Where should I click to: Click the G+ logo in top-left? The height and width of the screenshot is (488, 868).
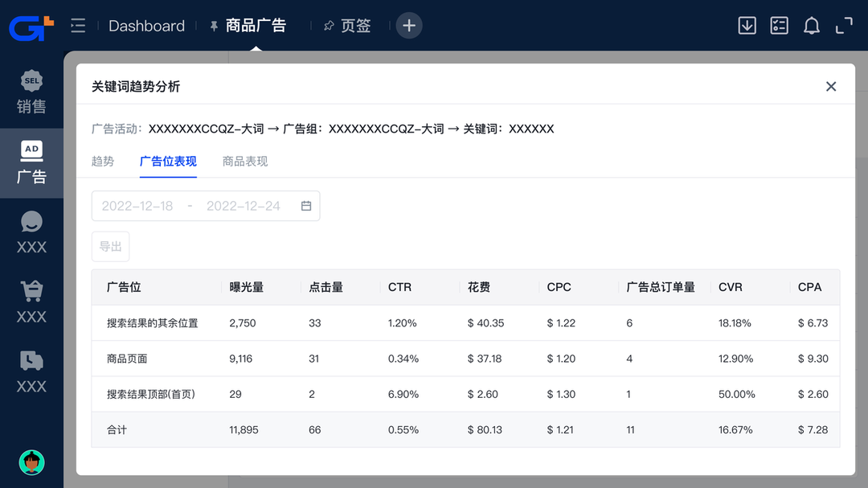click(x=31, y=26)
